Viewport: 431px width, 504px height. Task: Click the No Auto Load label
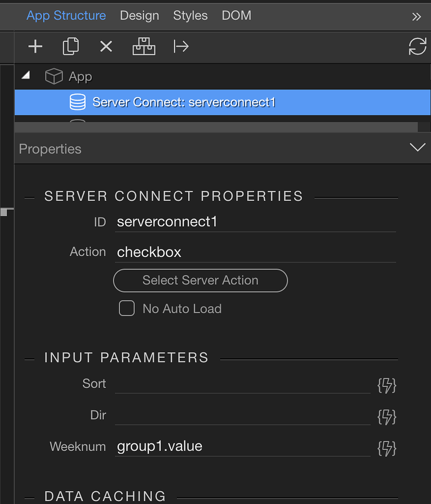182,308
